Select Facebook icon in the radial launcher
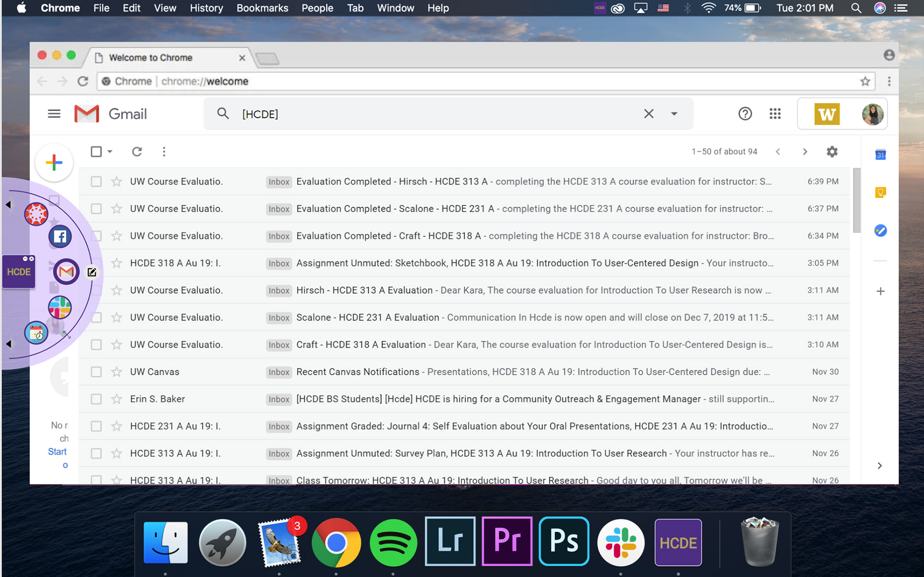Image resolution: width=924 pixels, height=577 pixels. coord(60,236)
